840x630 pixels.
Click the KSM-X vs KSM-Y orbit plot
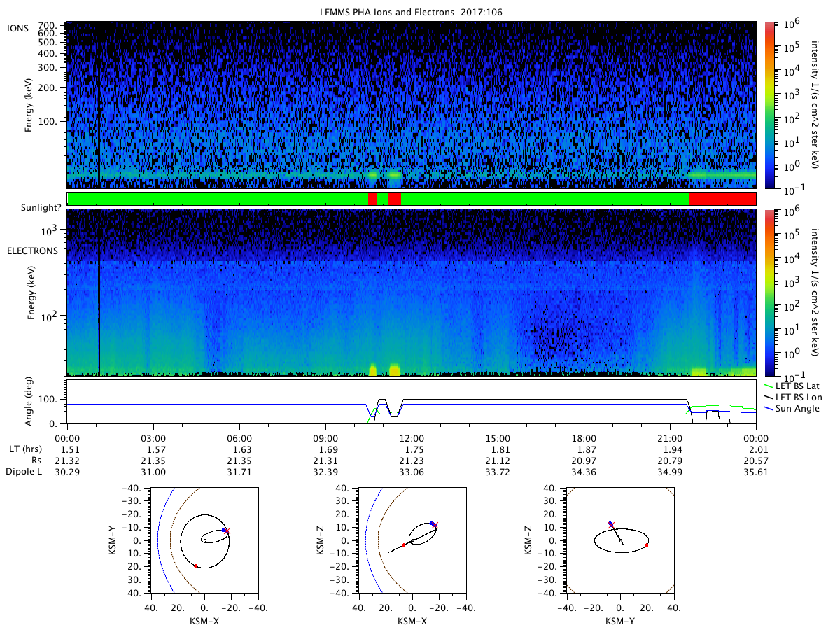pos(204,540)
